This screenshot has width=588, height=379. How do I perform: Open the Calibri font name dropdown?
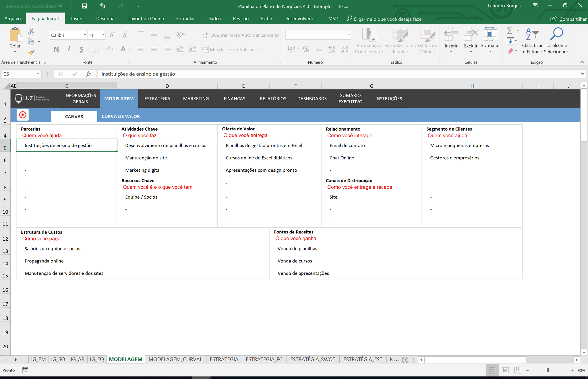tap(85, 35)
